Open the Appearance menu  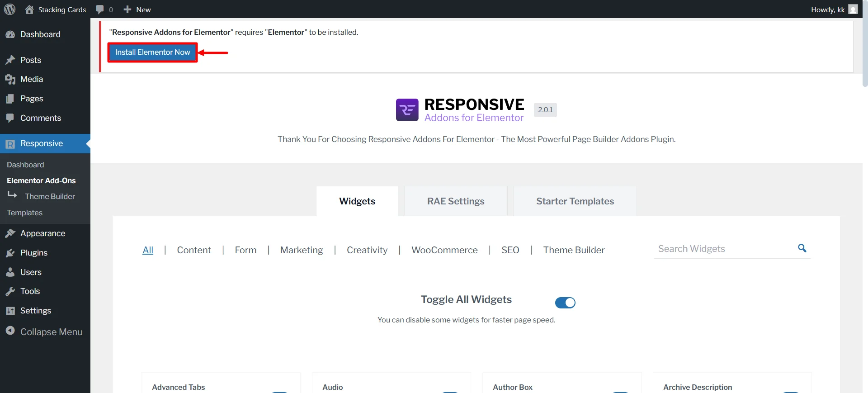tap(45, 233)
